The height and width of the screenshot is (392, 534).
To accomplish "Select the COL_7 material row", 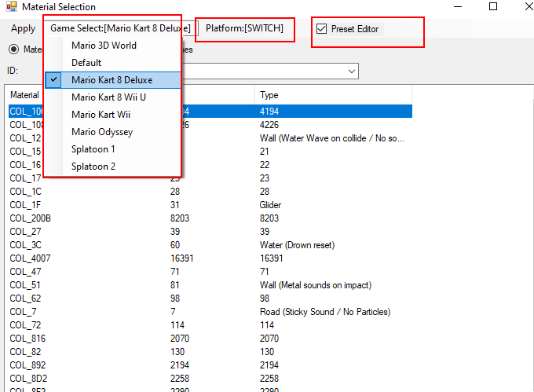I will (210, 312).
